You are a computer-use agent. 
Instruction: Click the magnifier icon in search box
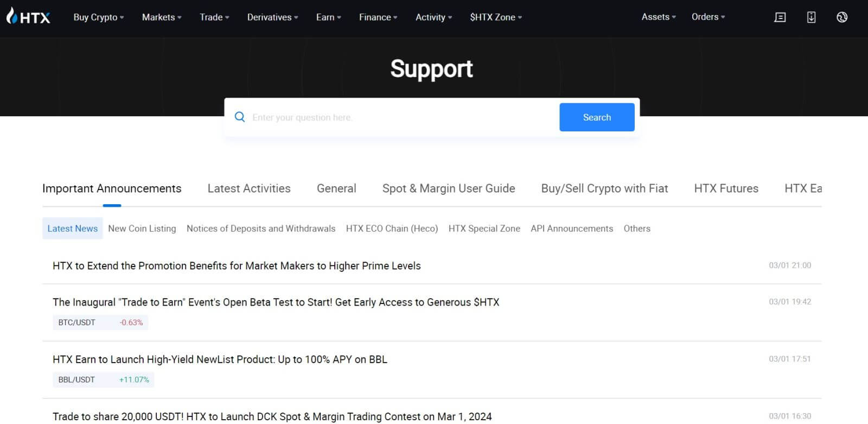pos(239,117)
